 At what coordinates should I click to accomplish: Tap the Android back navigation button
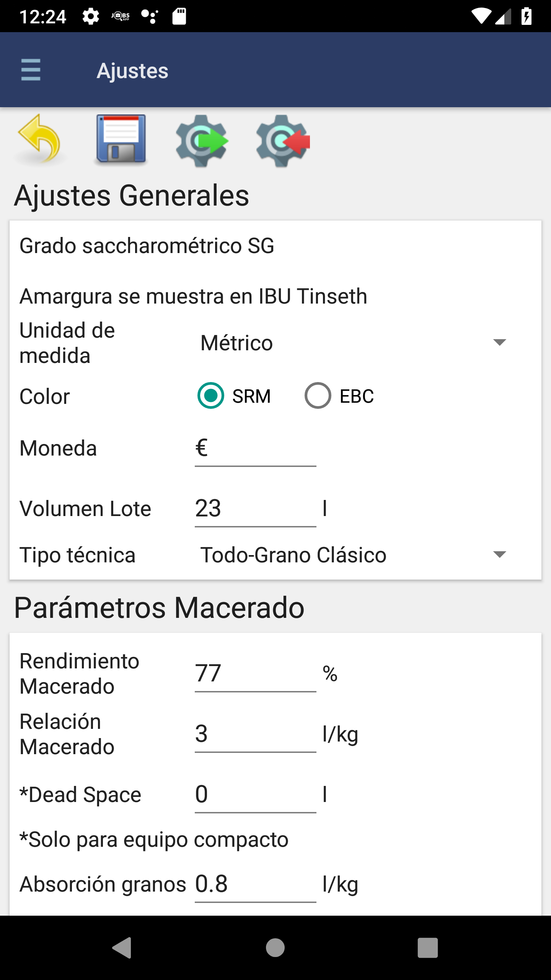[x=122, y=948]
